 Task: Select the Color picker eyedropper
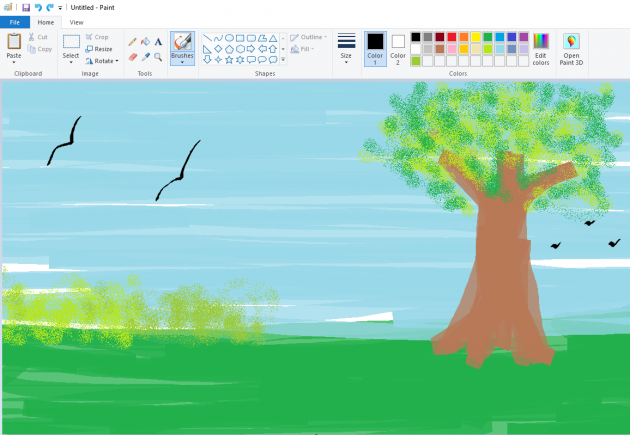(146, 57)
